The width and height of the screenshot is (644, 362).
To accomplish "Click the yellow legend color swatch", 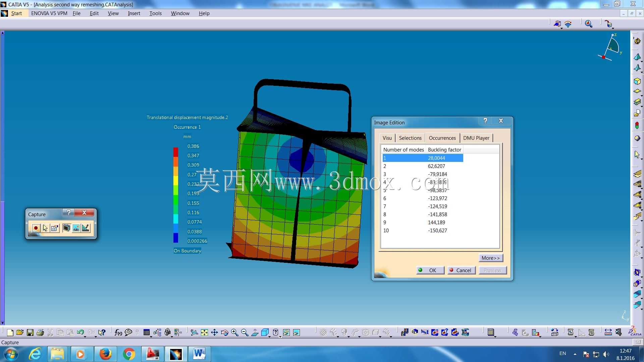I will point(176,181).
